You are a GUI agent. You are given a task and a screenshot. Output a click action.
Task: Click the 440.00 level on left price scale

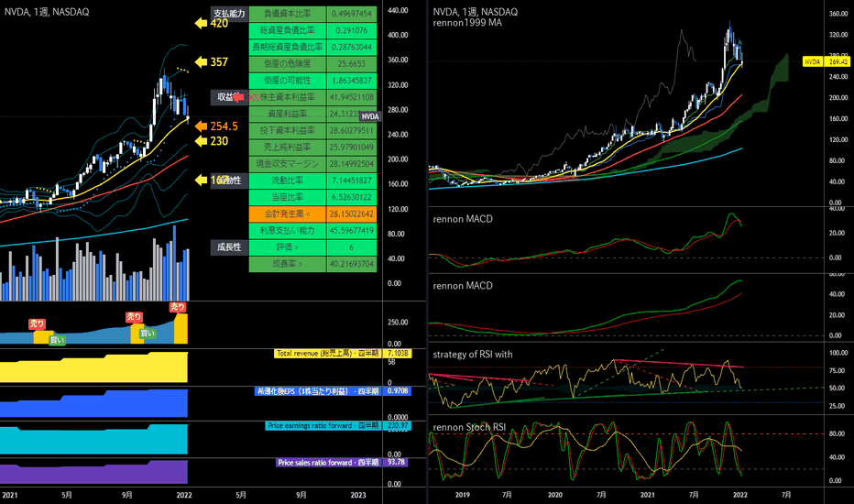coord(398,10)
